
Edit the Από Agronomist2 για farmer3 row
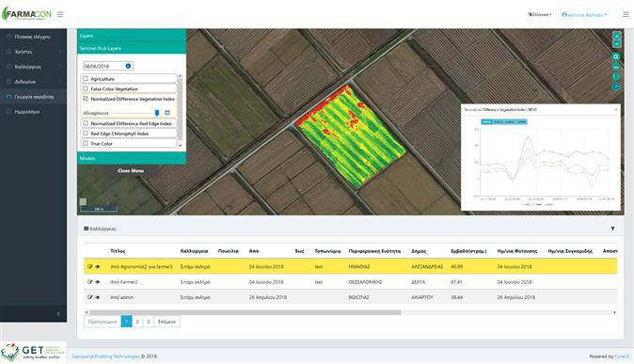(x=89, y=266)
